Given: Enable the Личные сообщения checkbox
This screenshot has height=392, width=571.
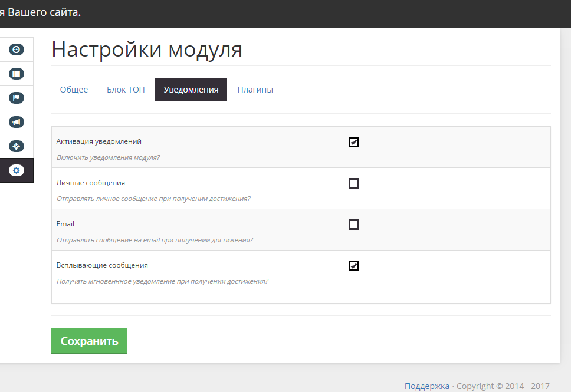Looking at the screenshot, I should (354, 183).
